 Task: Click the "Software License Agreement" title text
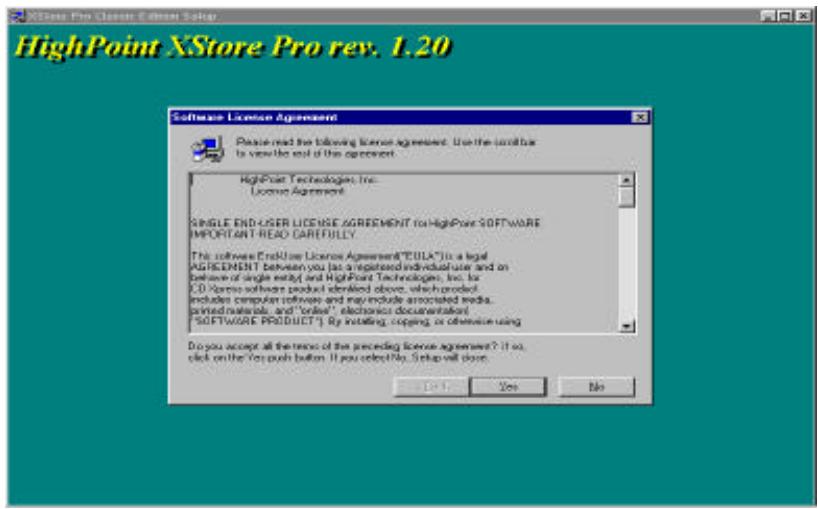255,117
